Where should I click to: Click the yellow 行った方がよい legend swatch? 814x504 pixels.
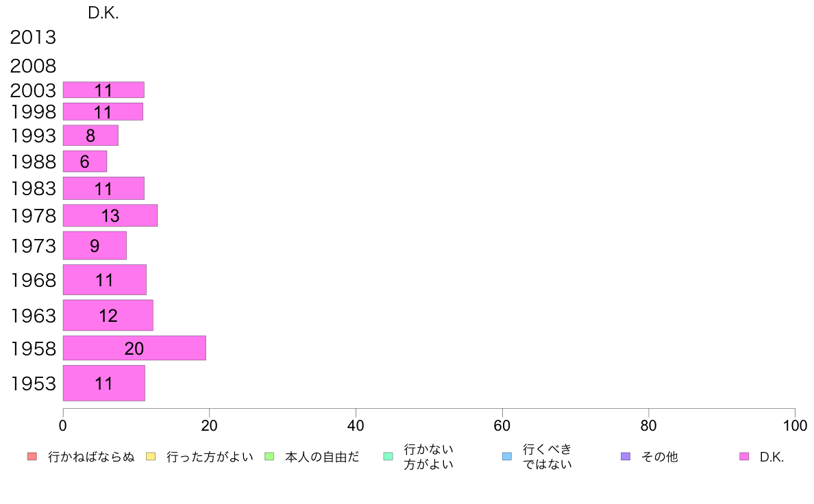pos(151,457)
